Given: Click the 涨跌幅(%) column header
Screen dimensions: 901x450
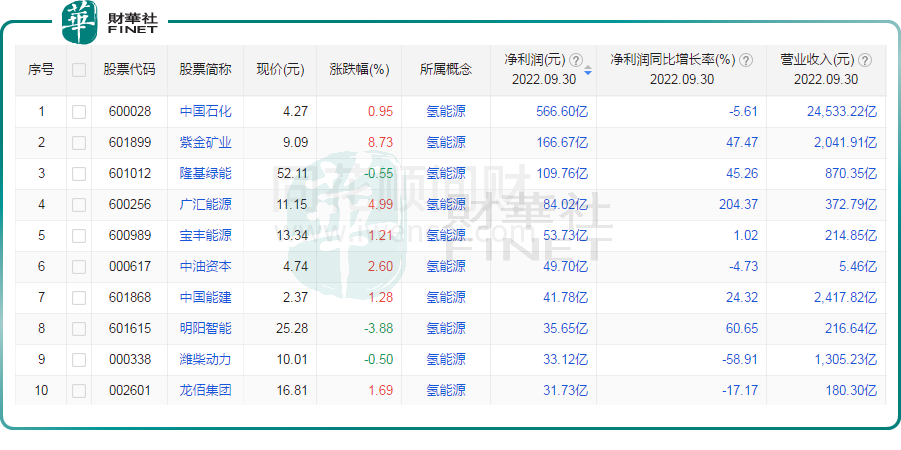Looking at the screenshot, I should [360, 70].
